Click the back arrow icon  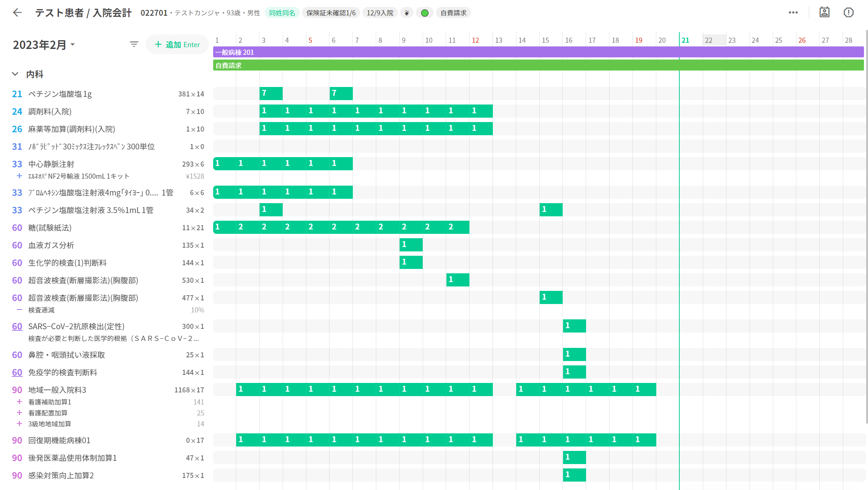[17, 13]
